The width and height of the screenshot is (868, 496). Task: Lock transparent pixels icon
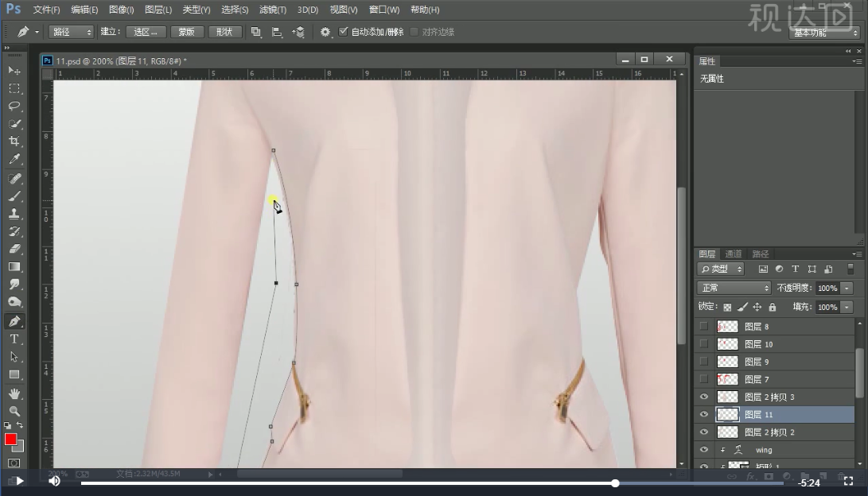[x=727, y=307]
